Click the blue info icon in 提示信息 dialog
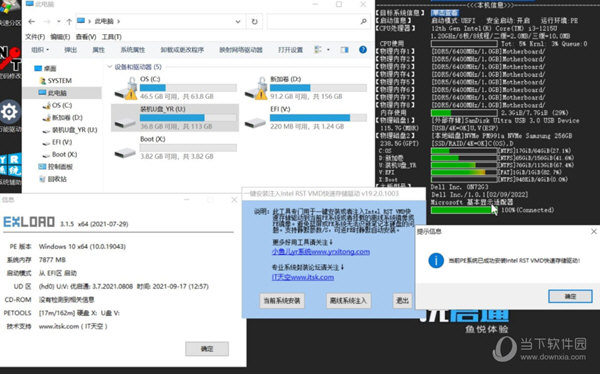The height and width of the screenshot is (374, 600). pyautogui.click(x=436, y=260)
